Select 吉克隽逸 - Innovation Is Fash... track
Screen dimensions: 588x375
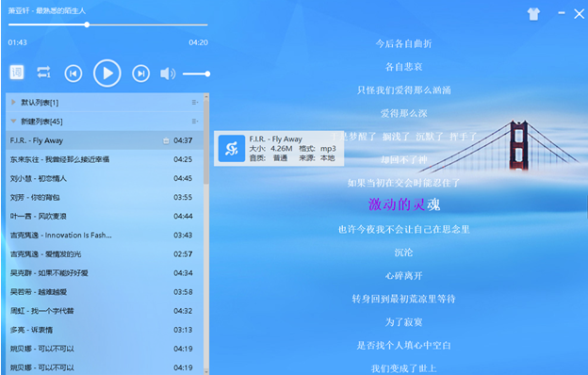coord(105,236)
